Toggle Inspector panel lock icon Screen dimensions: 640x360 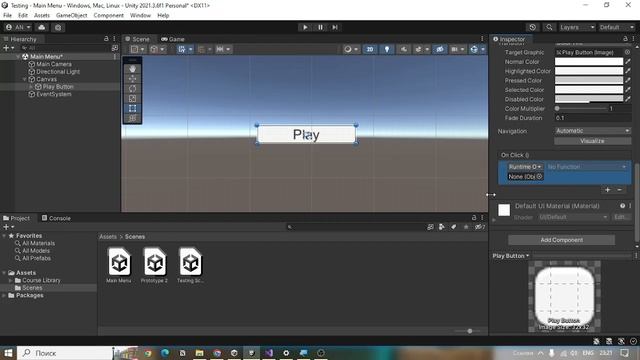coord(625,39)
